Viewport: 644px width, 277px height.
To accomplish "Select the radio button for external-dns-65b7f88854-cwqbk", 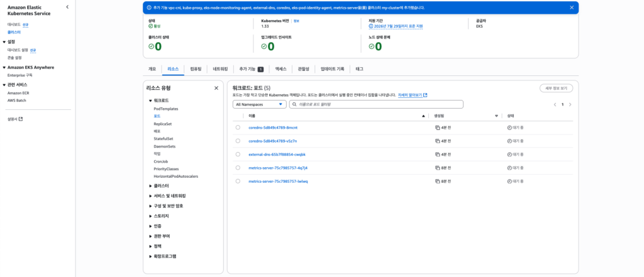I will coord(238,154).
